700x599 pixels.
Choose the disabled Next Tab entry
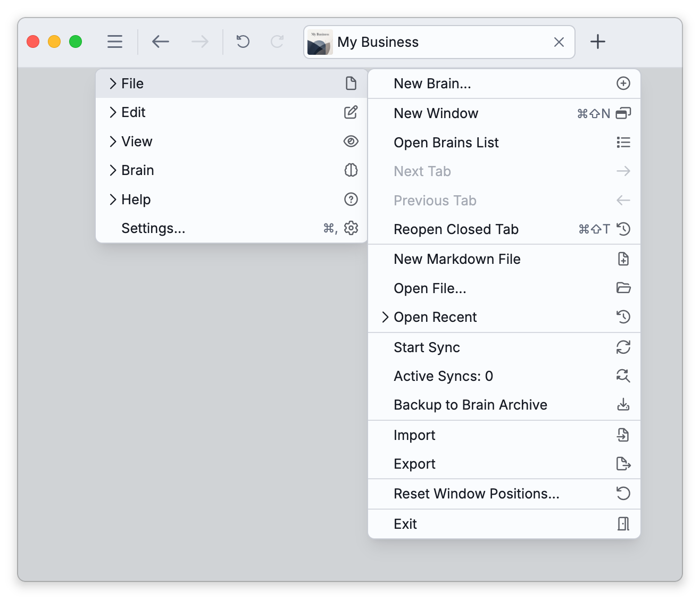point(504,171)
